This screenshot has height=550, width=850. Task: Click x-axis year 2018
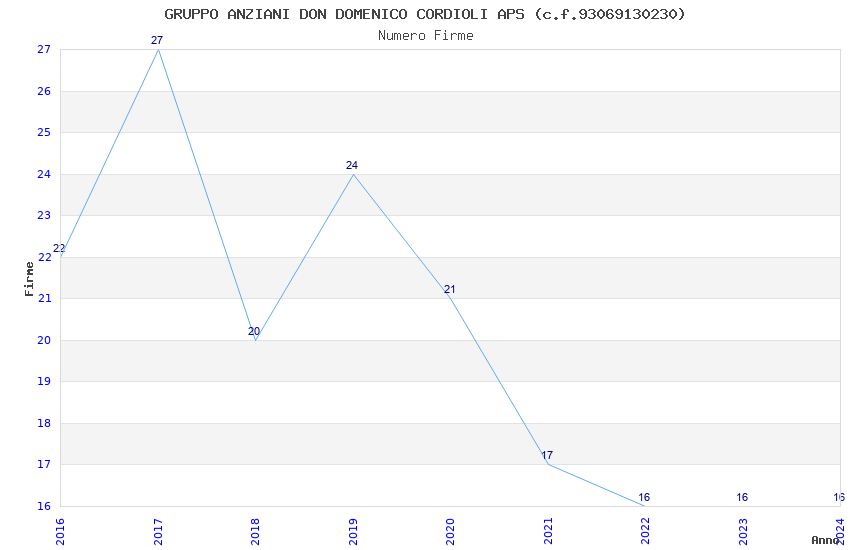click(x=255, y=532)
